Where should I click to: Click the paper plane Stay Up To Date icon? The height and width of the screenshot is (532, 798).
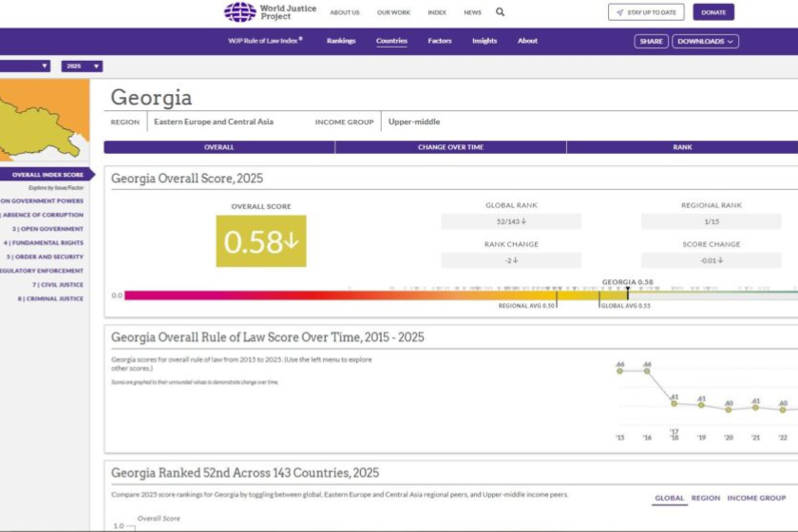click(x=619, y=12)
